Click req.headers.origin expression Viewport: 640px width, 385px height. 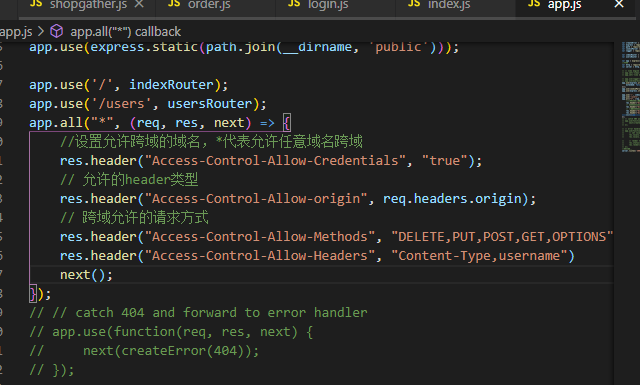[452, 199]
